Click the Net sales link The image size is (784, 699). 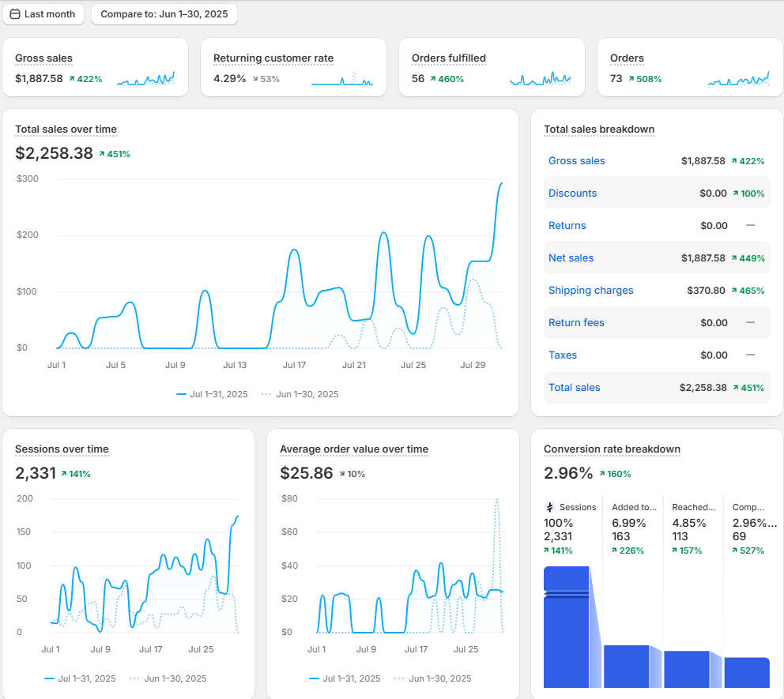[x=571, y=258]
